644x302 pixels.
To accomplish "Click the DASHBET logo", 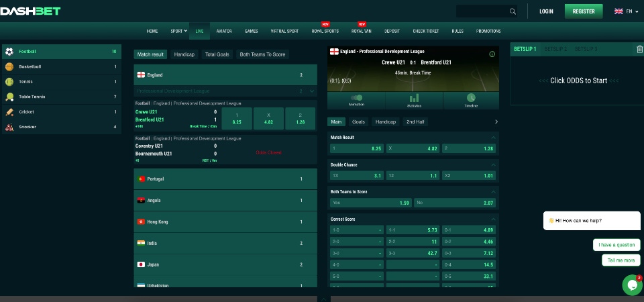I will (x=30, y=11).
